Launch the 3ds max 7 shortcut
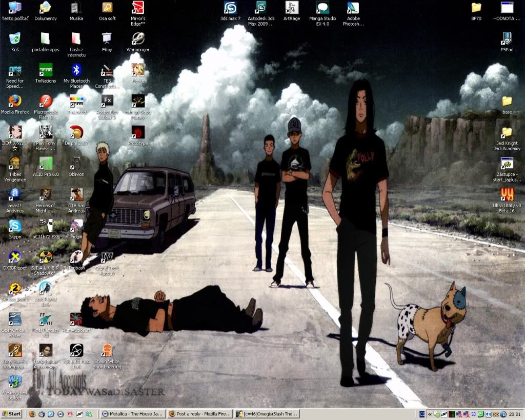 [230, 11]
